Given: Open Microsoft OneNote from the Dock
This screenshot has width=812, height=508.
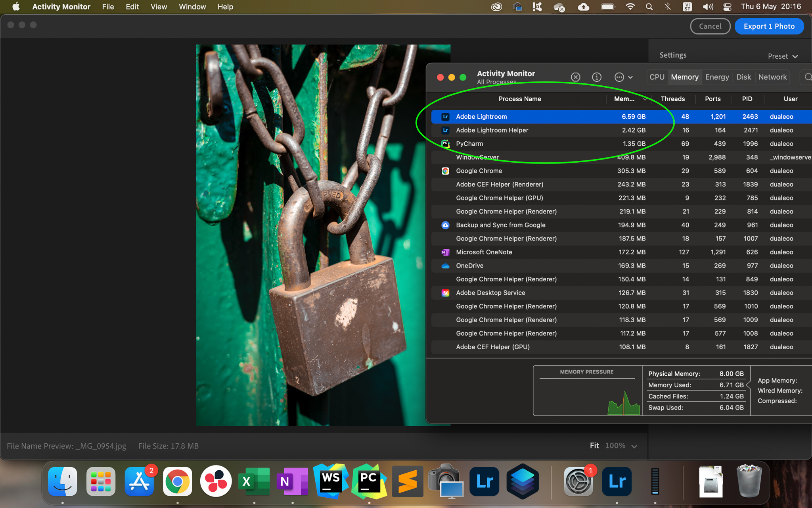Looking at the screenshot, I should coord(292,481).
